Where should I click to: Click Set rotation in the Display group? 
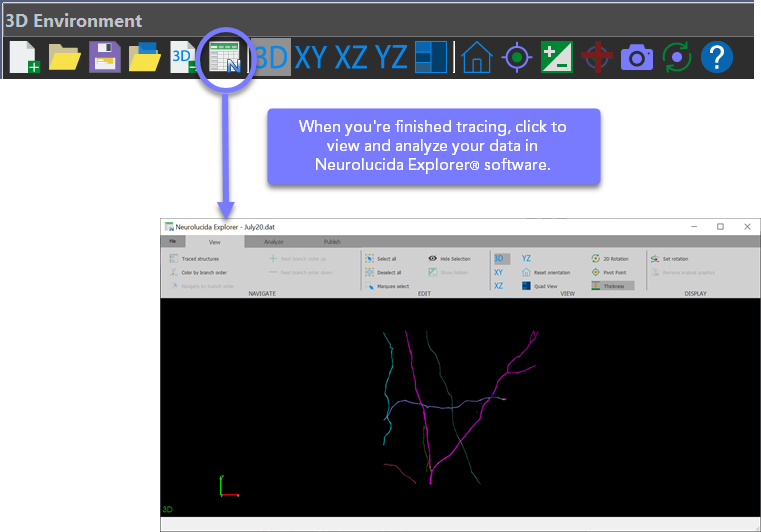(x=670, y=259)
